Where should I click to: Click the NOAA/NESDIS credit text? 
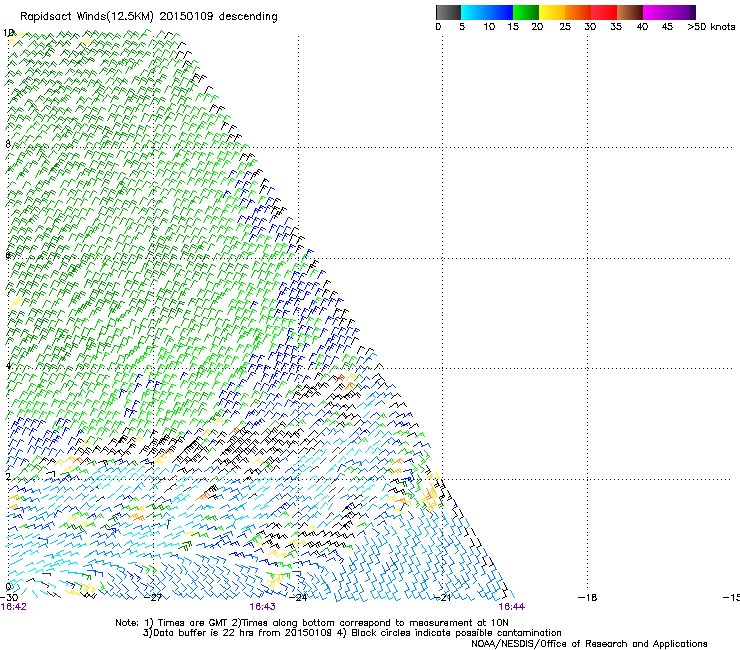(589, 643)
